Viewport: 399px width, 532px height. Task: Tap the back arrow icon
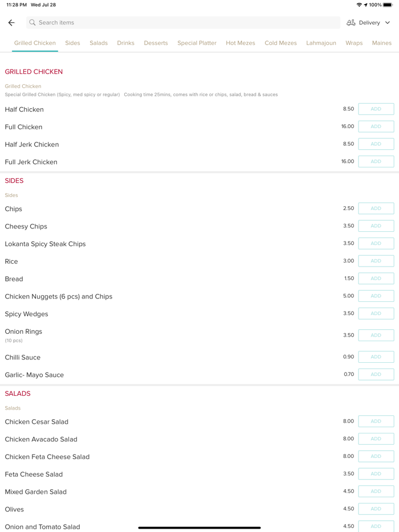click(x=11, y=23)
